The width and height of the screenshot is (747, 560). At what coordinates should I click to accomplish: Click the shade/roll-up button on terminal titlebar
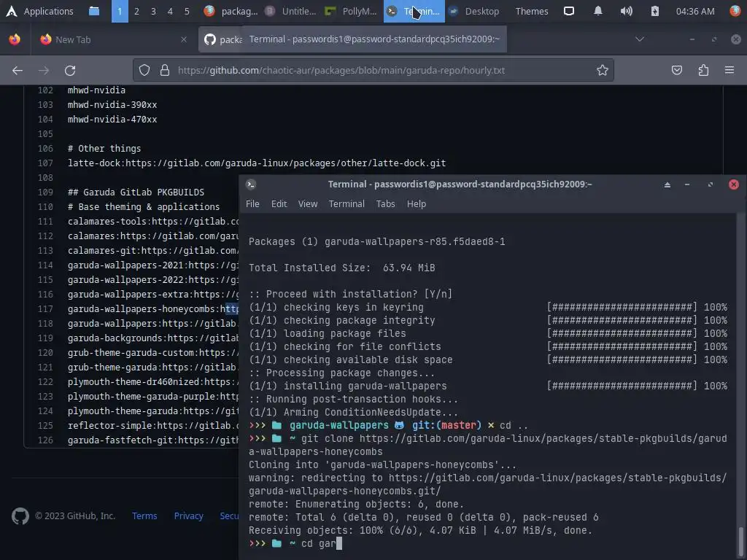point(667,184)
